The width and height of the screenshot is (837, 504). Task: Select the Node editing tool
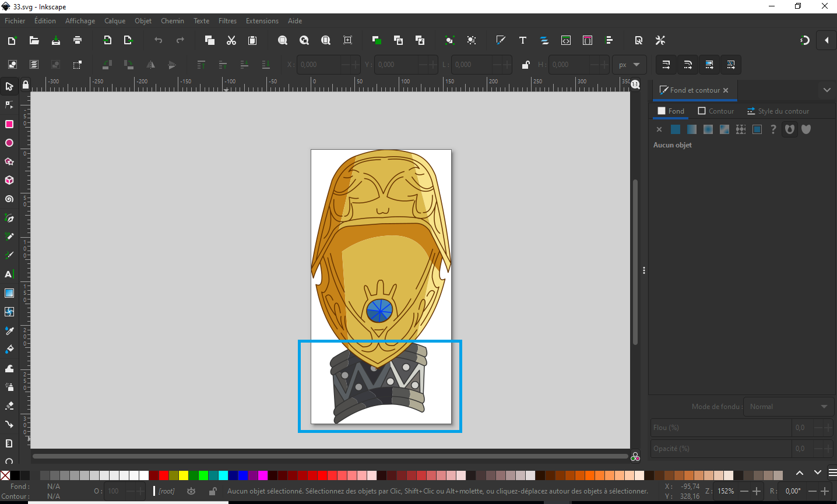click(9, 105)
